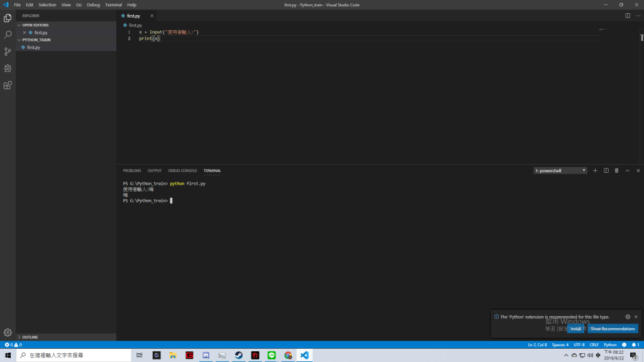Open the Selection menu
Viewport: 644px width, 362px height.
(x=47, y=5)
